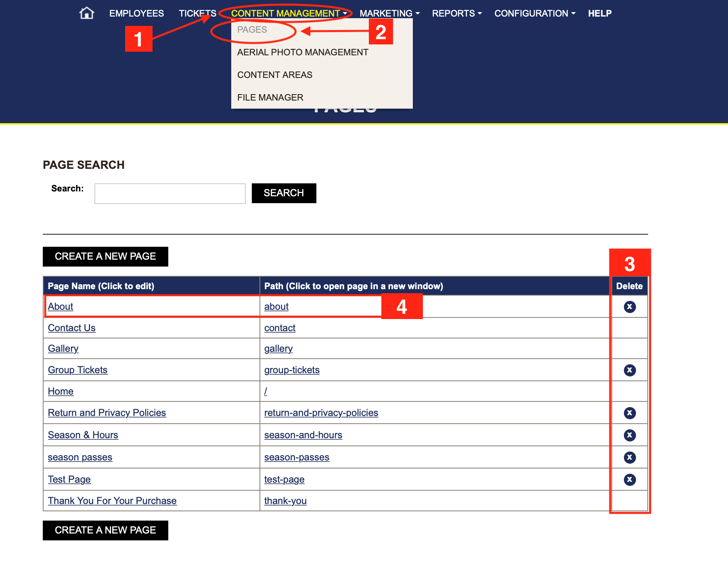Delete the Return and Privacy Policies page
This screenshot has height=584, width=728.
coord(630,413)
